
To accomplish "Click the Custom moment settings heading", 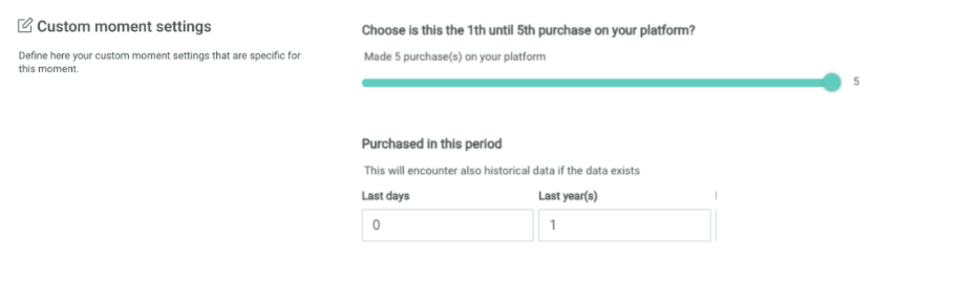I will pyautogui.click(x=124, y=27).
